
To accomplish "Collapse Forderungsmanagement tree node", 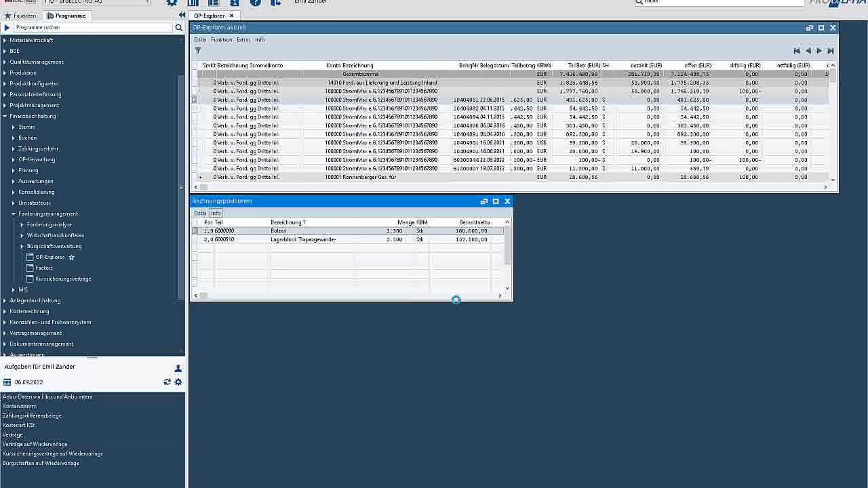I will coord(14,213).
